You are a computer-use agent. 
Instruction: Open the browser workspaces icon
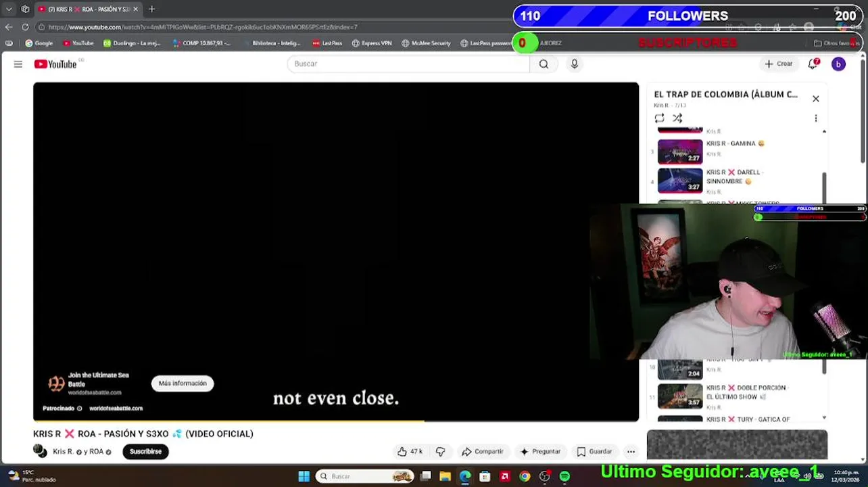[x=25, y=9]
